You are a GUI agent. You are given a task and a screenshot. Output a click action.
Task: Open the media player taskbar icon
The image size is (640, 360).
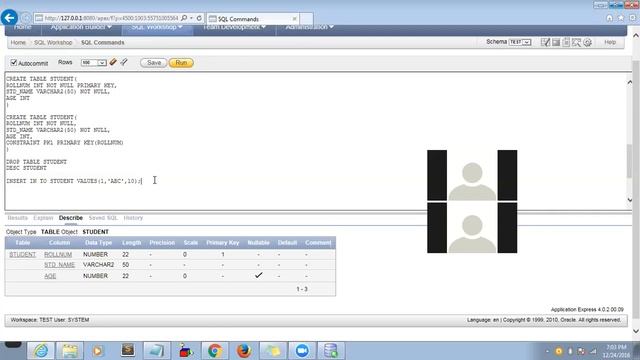(x=98, y=351)
